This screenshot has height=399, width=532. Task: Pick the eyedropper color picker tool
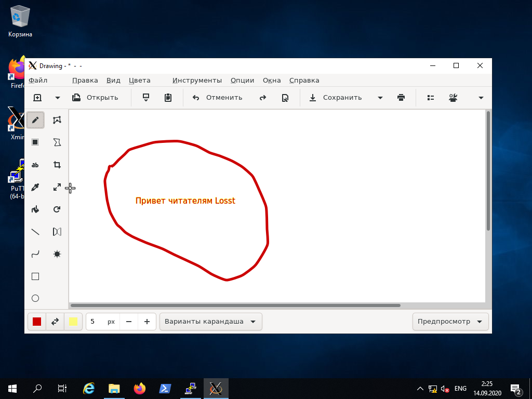tap(35, 188)
